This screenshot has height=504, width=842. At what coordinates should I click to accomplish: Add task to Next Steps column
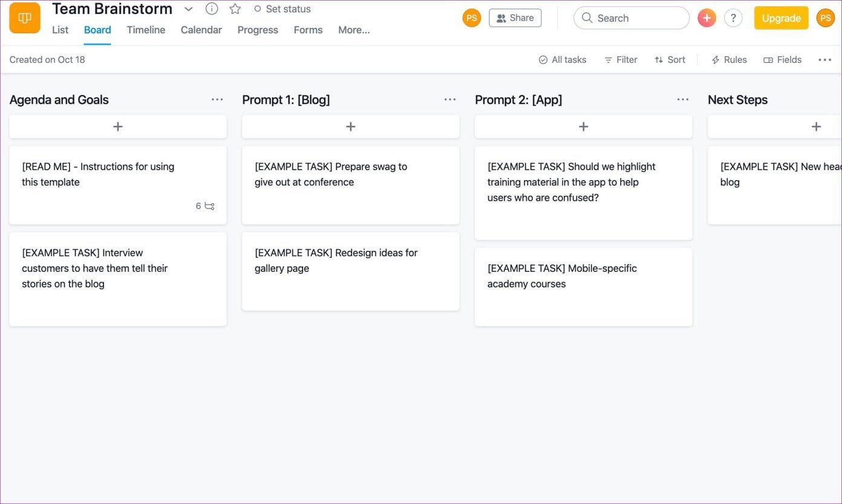775,126
